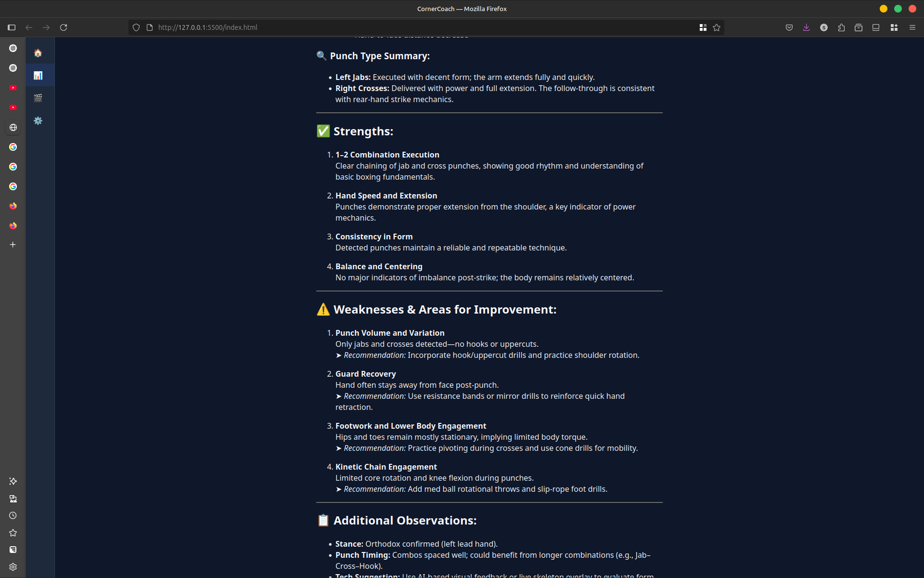
Task: Click the Downloads arrow in toolbar
Action: pos(806,27)
